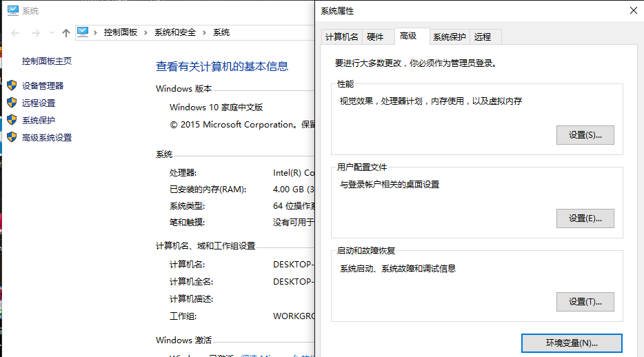Open recent locations dropdown arrow
Screen dimensions: 644x357
52,33
